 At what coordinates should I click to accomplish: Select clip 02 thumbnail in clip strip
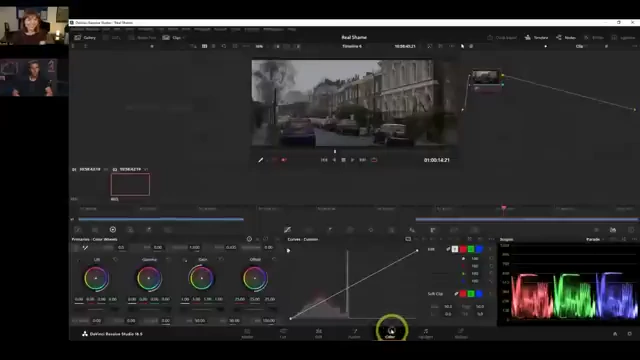coord(130,184)
